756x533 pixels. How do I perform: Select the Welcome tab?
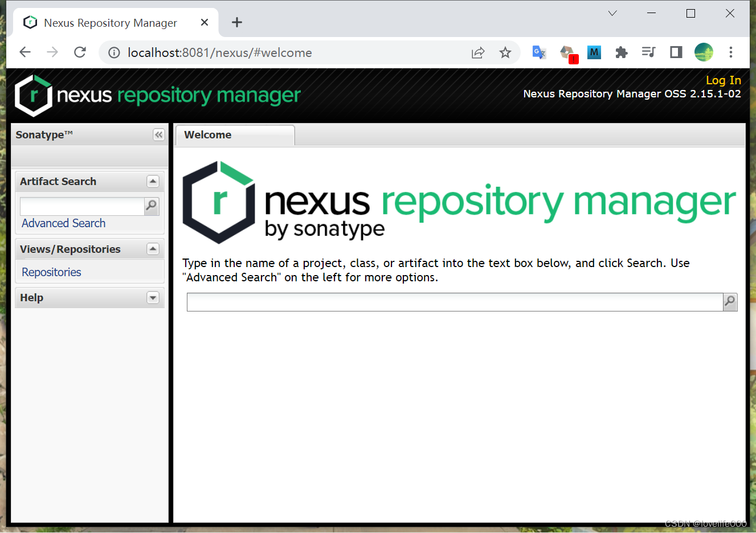(x=235, y=135)
